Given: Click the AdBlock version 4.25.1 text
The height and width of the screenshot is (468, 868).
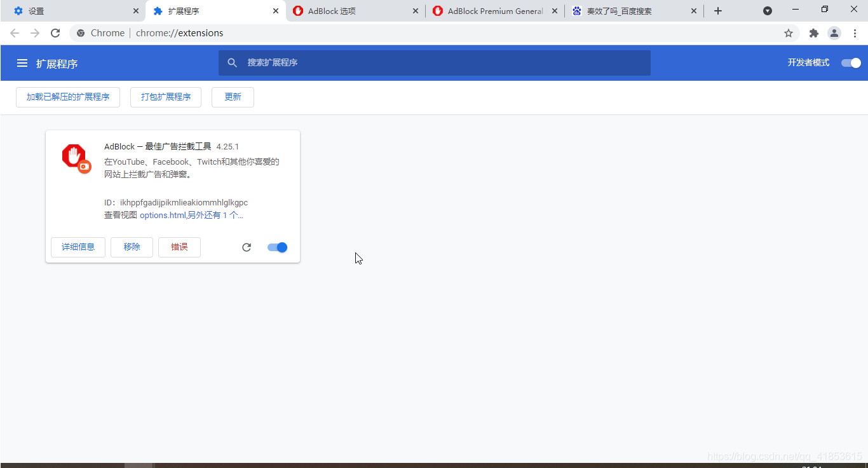Looking at the screenshot, I should pyautogui.click(x=227, y=147).
